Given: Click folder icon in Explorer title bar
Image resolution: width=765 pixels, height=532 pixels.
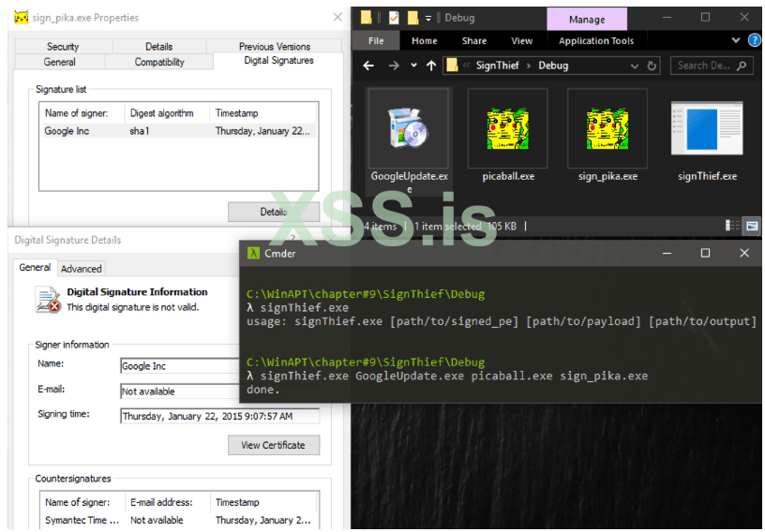Looking at the screenshot, I should click(x=367, y=18).
